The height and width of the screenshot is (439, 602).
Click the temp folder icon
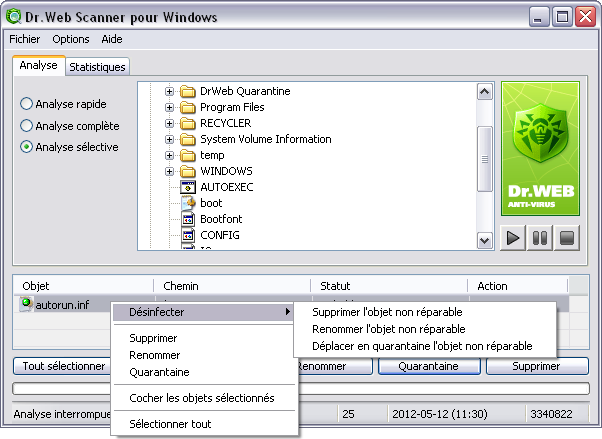click(x=188, y=156)
